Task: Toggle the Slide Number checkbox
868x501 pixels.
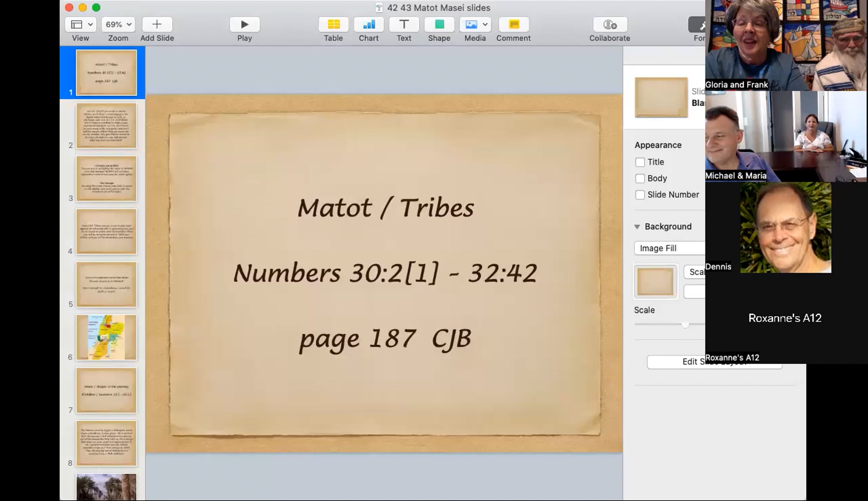Action: 640,195
